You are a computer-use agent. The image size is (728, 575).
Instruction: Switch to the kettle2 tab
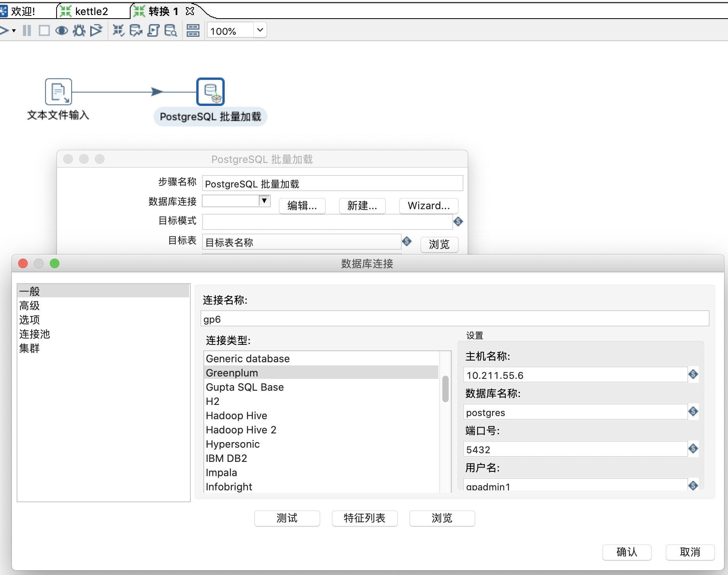pyautogui.click(x=91, y=11)
